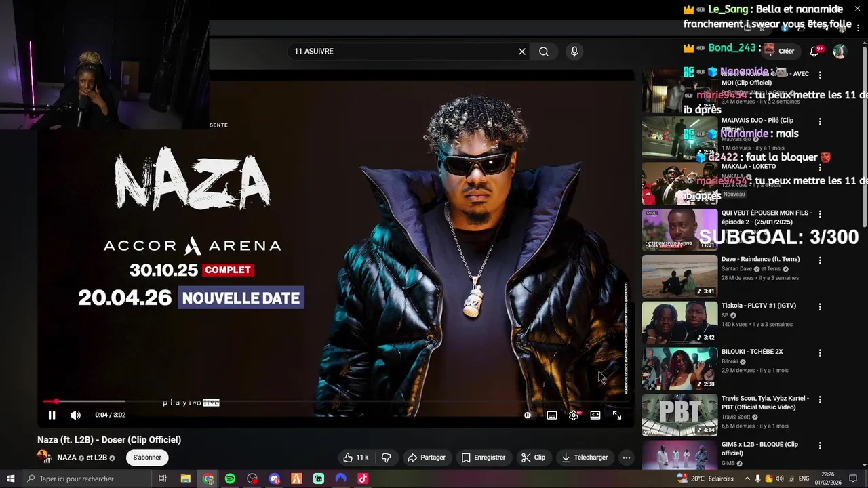Click the magnifier search button
The width and height of the screenshot is (868, 488).
(544, 52)
